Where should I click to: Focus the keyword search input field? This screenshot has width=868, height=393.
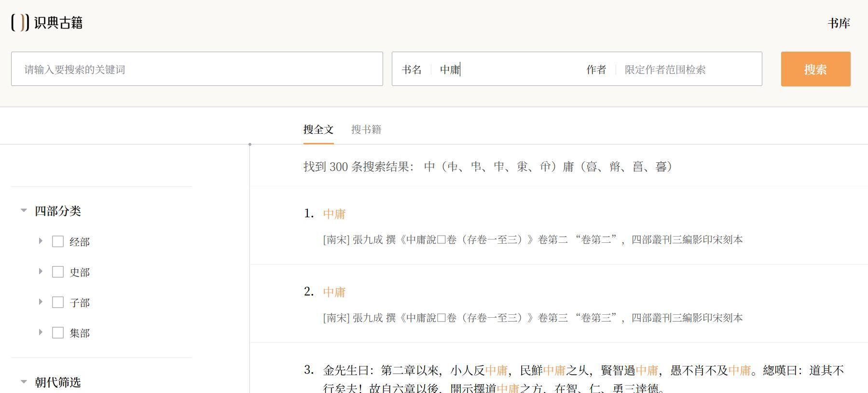[x=197, y=69]
